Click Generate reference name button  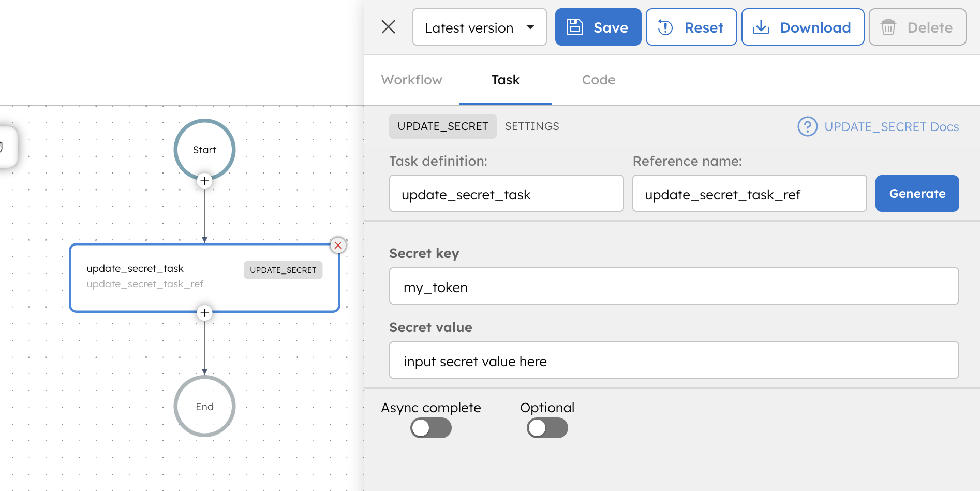[x=917, y=193]
